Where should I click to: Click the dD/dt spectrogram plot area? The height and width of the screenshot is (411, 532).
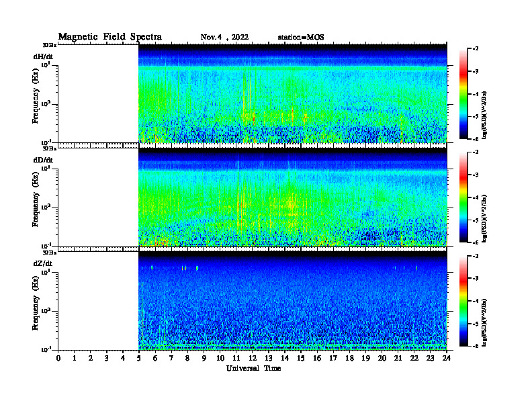pyautogui.click(x=292, y=197)
